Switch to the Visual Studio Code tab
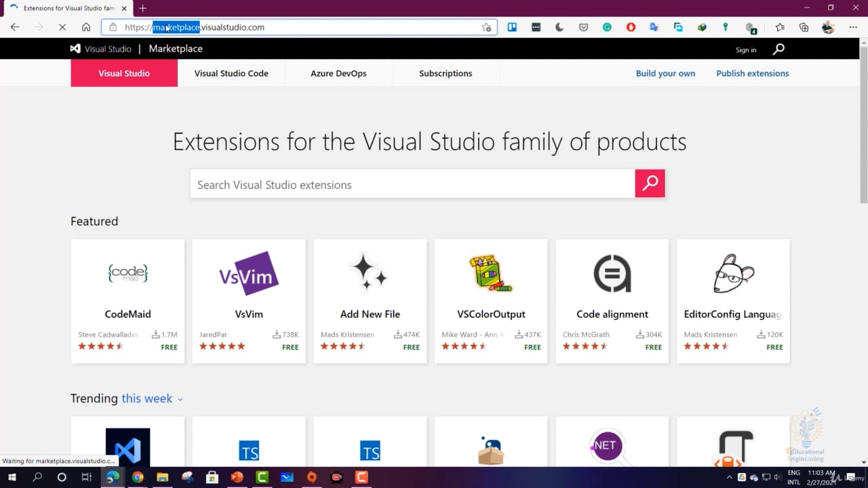 (231, 73)
